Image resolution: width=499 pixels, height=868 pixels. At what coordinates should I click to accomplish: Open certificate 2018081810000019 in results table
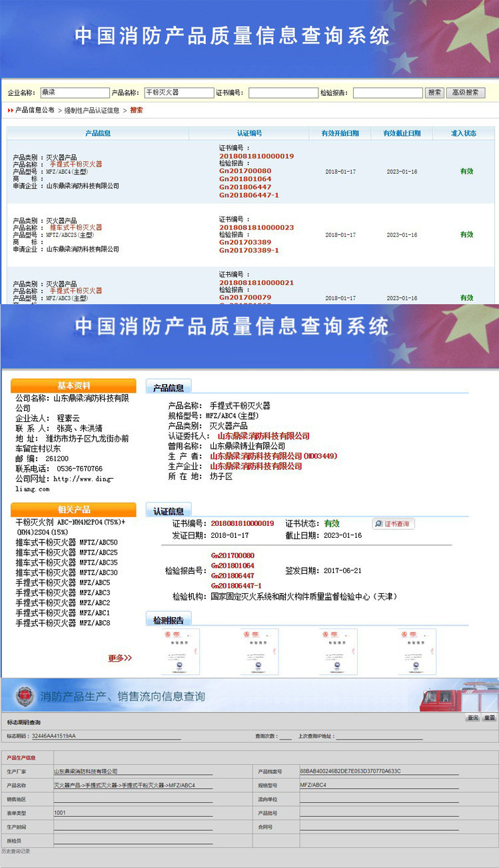256,156
